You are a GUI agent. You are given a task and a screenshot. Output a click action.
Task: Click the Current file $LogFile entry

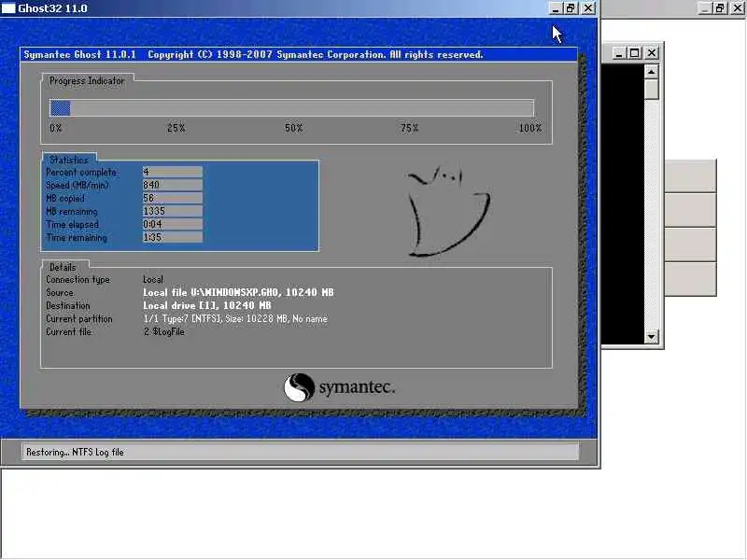click(x=164, y=332)
